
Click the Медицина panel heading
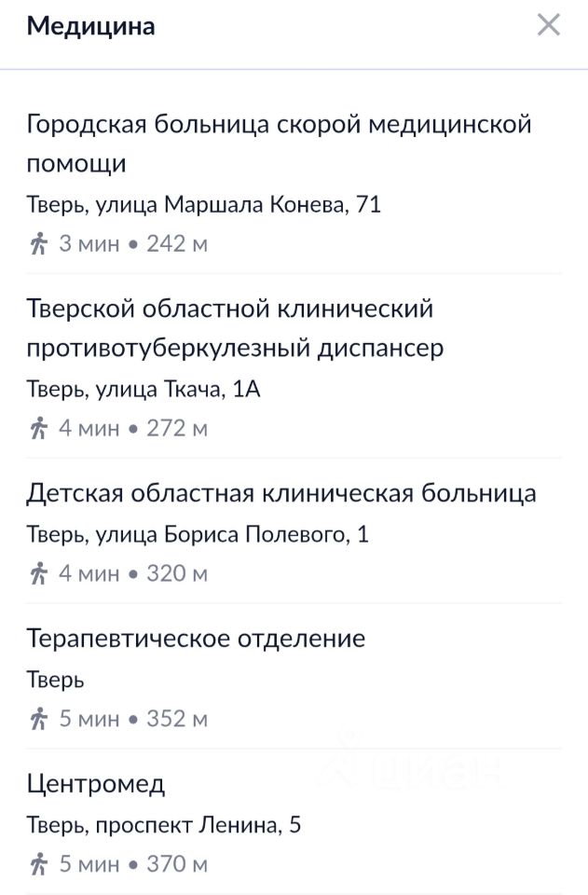click(x=90, y=26)
